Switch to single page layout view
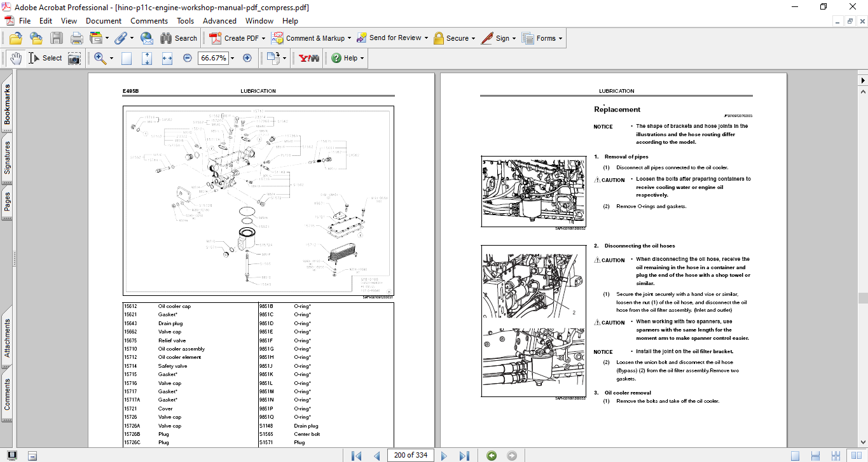Viewport: 868px width, 462px height. coord(795,456)
